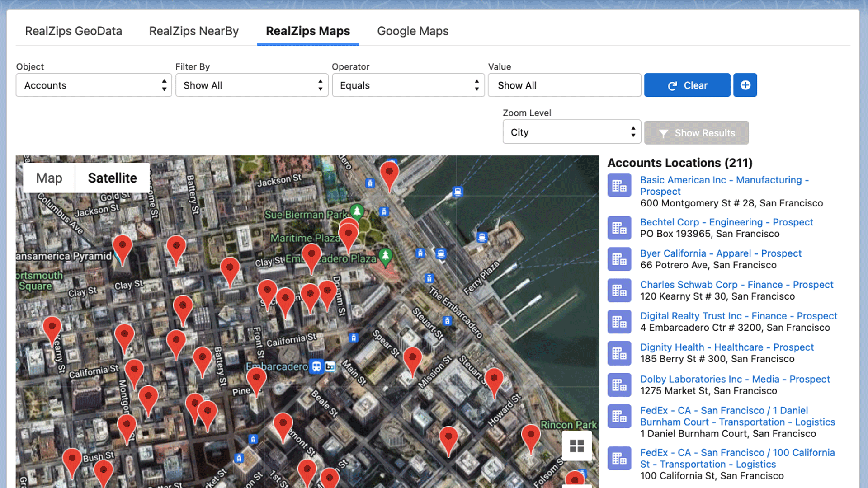This screenshot has height=488, width=868.
Task: Open Charles Schwab Corp Finance Prospect link
Action: [736, 285]
